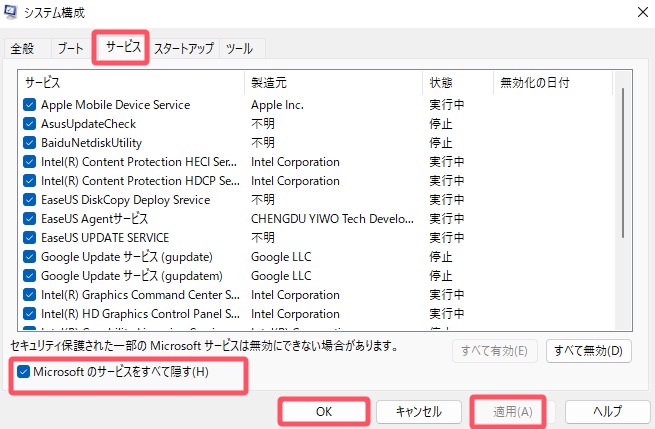Viewport: 655px width, 429px height.
Task: Select Intel(R) Graphics Command Center S... name
Action: [140, 295]
